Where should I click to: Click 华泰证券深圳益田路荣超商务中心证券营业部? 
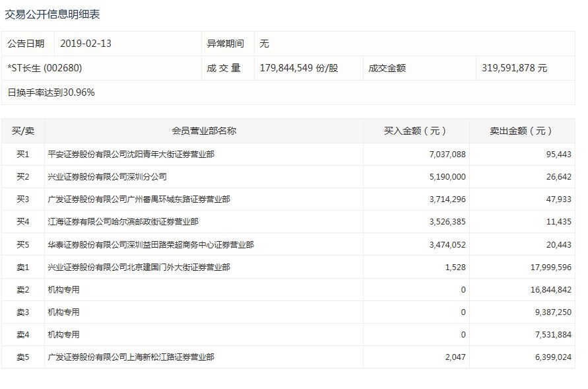(151, 244)
